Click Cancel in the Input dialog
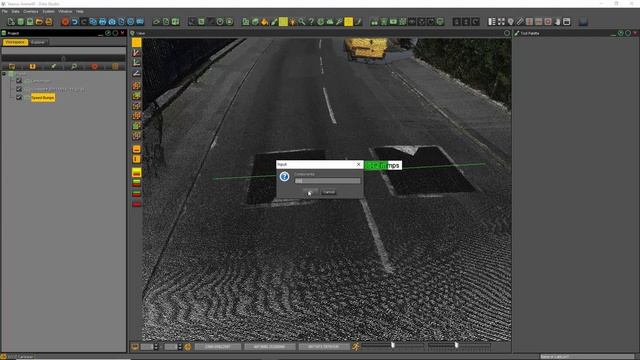The image size is (640, 360). [329, 192]
